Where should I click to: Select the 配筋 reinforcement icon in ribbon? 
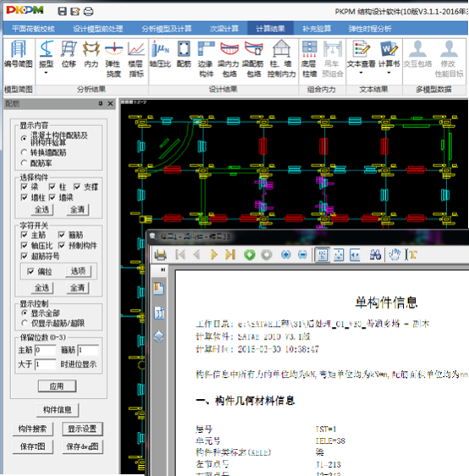tap(184, 54)
